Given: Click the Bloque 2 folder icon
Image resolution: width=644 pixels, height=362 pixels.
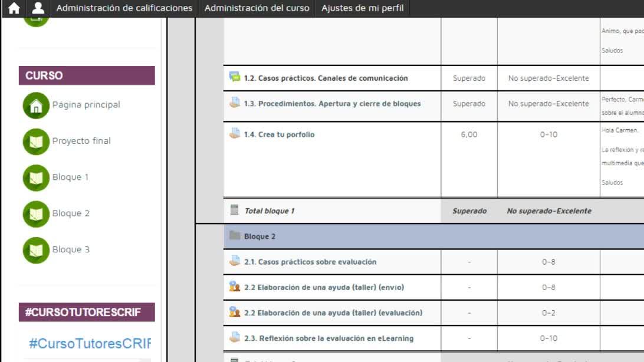Looking at the screenshot, I should 235,235.
